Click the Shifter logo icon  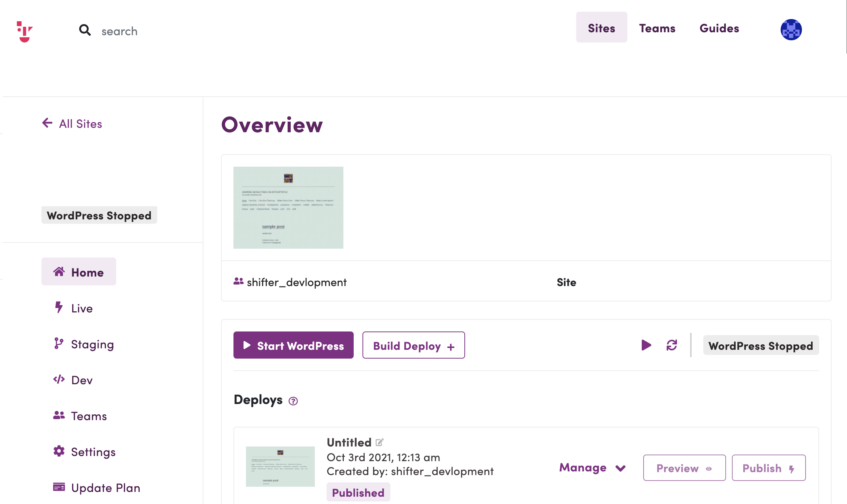(x=25, y=31)
